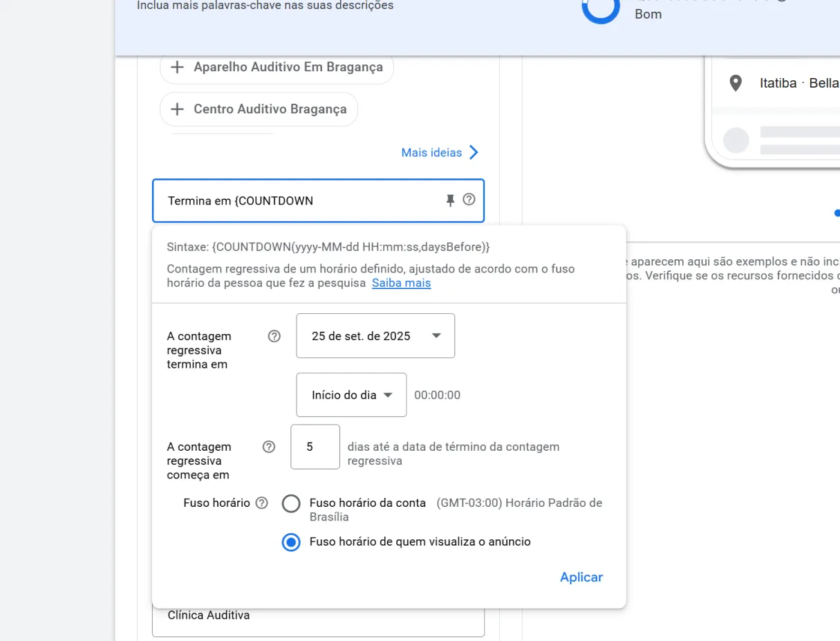Click the help icon beside Fuso horário

[x=261, y=503]
